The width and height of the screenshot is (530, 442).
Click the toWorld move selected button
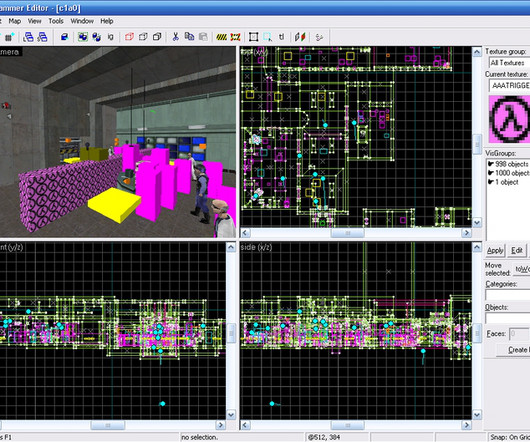tap(522, 269)
